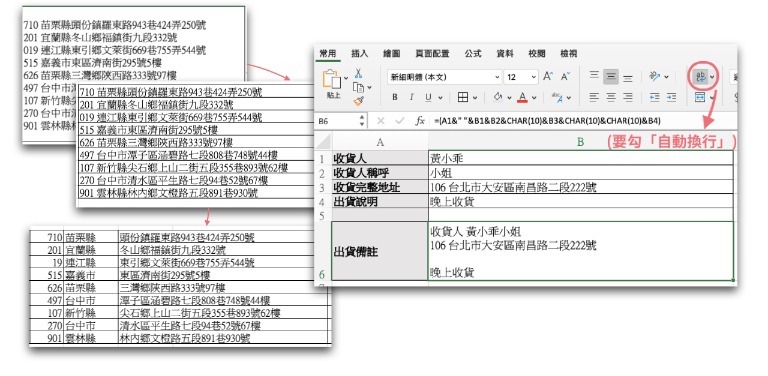Select cell containing 黃小乖
The height and width of the screenshot is (376, 768).
pos(580,159)
